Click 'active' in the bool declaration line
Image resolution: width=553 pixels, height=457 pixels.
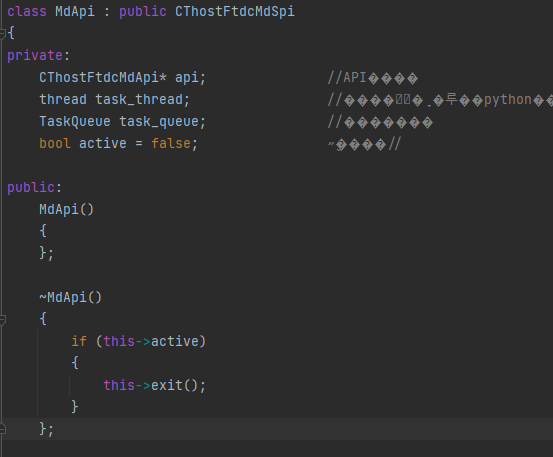(103, 144)
